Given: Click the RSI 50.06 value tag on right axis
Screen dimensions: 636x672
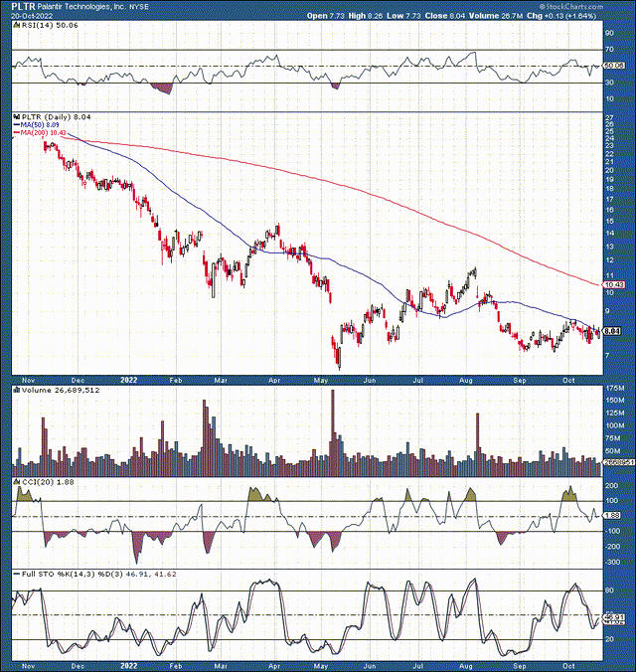Looking at the screenshot, I should [614, 66].
